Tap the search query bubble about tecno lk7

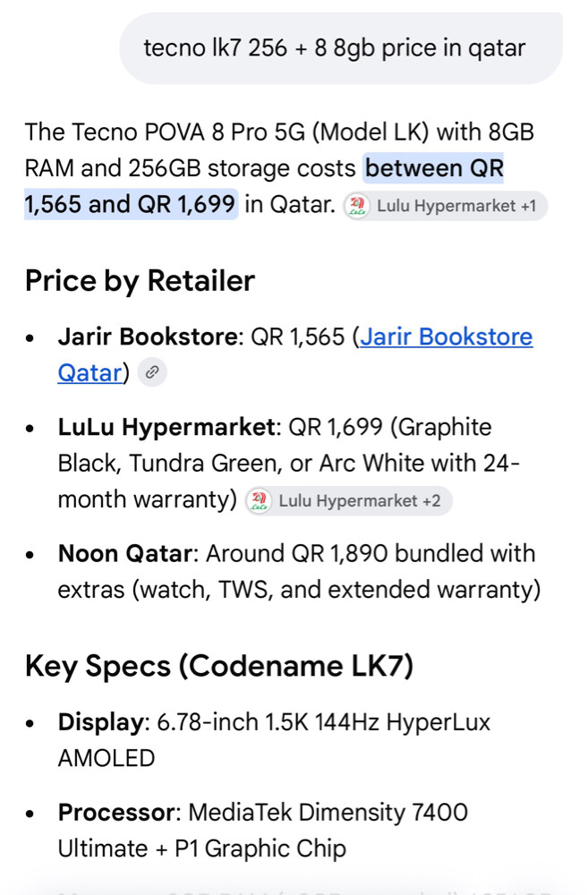click(341, 48)
